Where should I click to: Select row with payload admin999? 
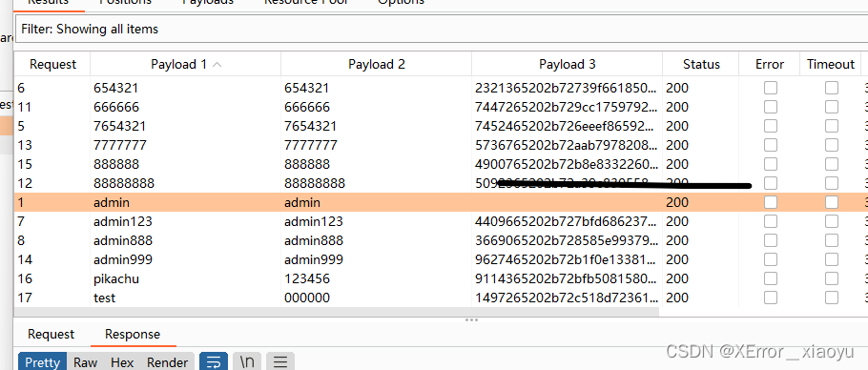(x=441, y=259)
